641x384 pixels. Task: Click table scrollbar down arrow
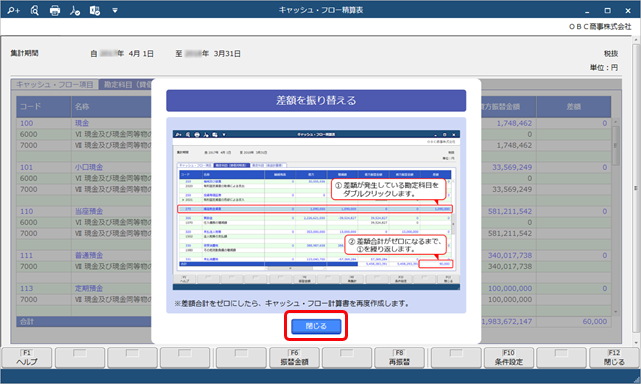[615, 312]
